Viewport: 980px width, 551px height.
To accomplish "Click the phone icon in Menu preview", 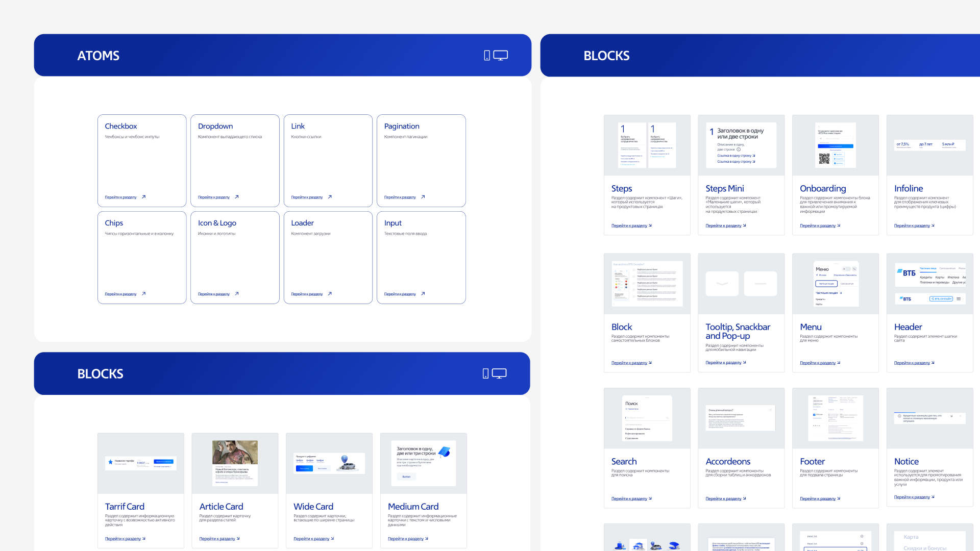I will (854, 269).
